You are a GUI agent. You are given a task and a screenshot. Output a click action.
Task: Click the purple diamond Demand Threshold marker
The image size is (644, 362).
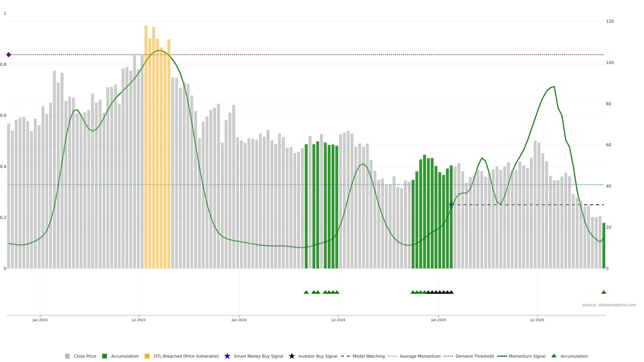[9, 55]
